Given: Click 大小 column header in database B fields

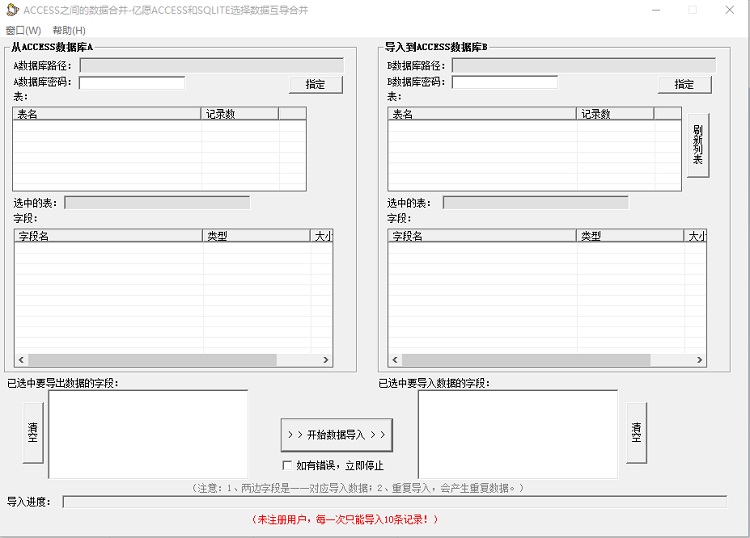Looking at the screenshot, I should (x=695, y=236).
